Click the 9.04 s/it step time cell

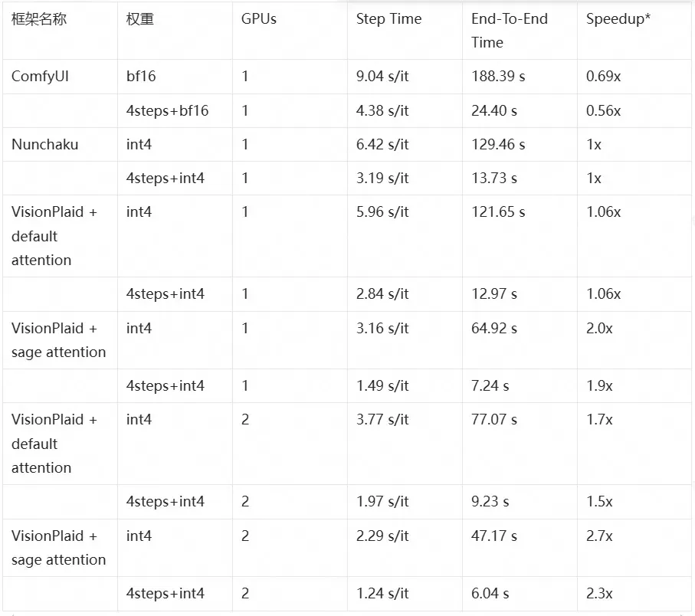pyautogui.click(x=382, y=77)
